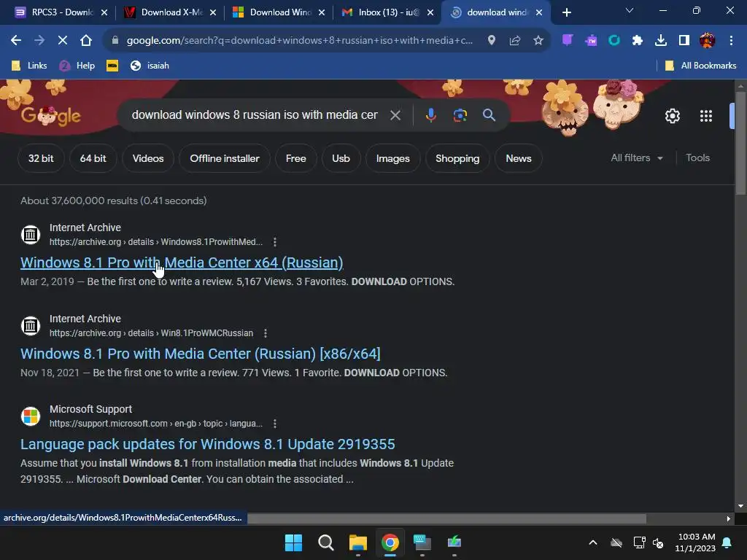747x560 pixels.
Task: Click the address bar URL
Action: (x=299, y=41)
